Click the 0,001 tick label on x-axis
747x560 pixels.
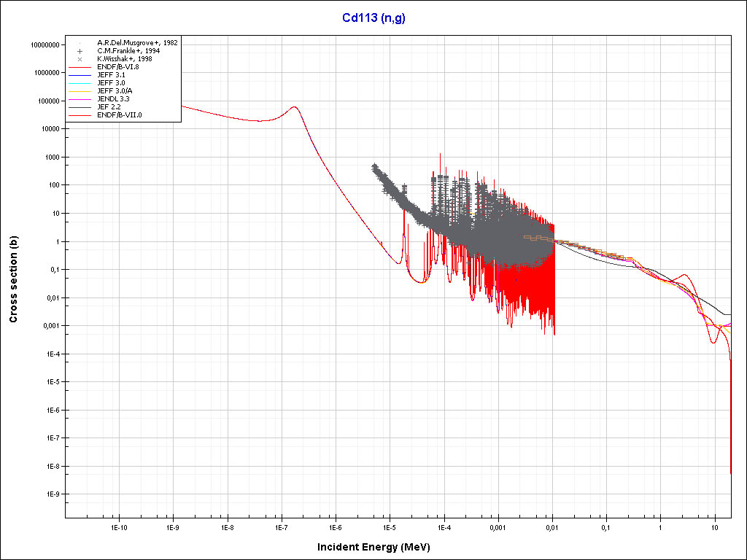(x=498, y=526)
